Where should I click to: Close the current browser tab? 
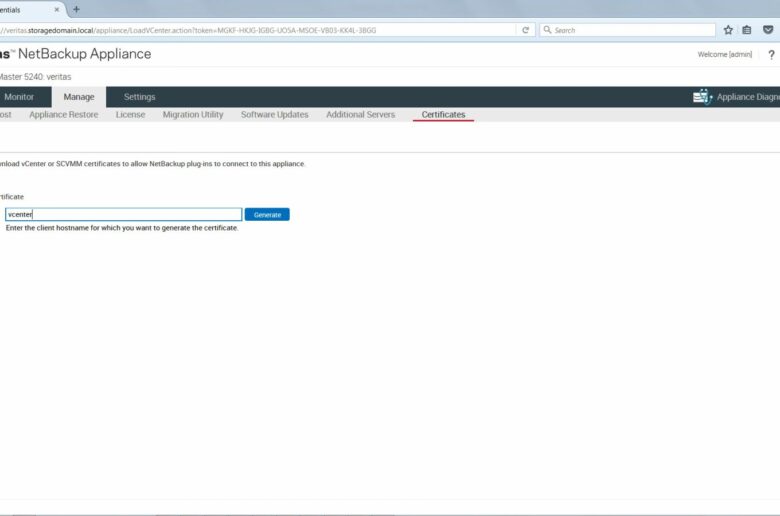(x=57, y=9)
